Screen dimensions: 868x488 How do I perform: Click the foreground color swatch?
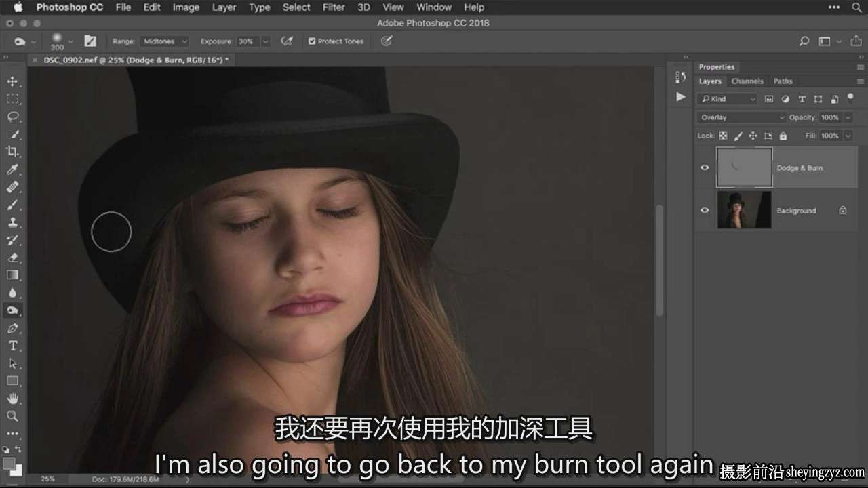click(9, 463)
